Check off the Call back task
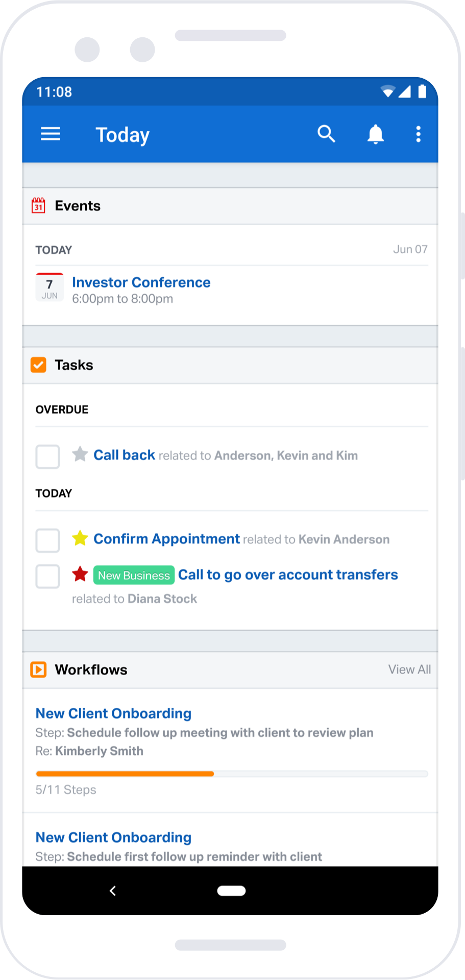 (47, 457)
